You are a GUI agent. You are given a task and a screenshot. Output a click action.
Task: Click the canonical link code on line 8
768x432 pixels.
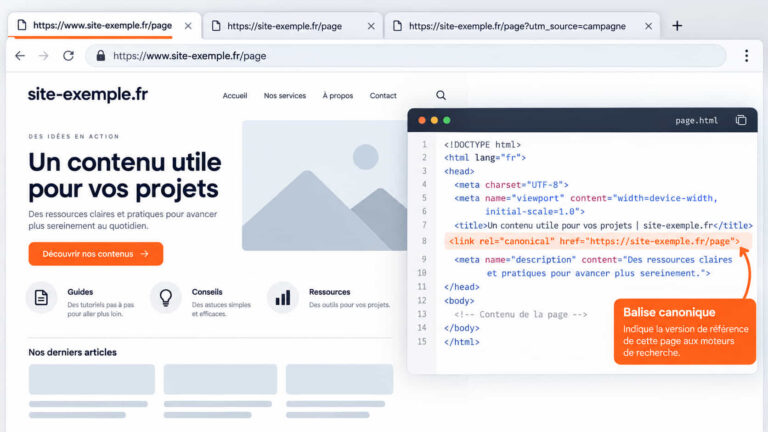[594, 241]
